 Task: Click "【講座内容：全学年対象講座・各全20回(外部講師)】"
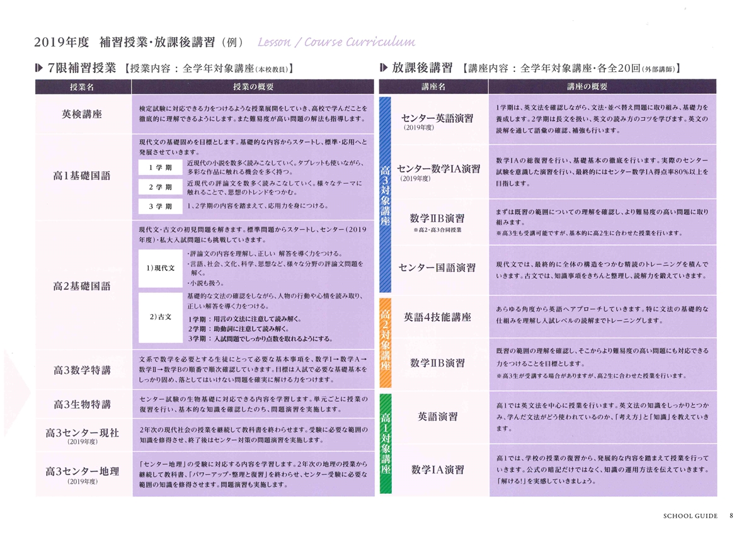tap(571, 69)
